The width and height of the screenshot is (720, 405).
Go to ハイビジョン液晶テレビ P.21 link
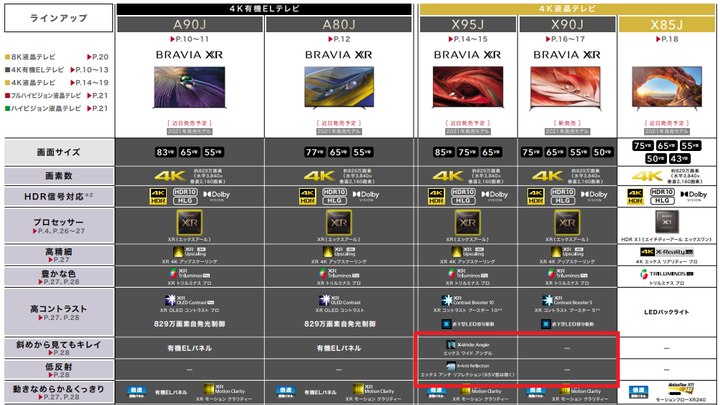point(56,108)
